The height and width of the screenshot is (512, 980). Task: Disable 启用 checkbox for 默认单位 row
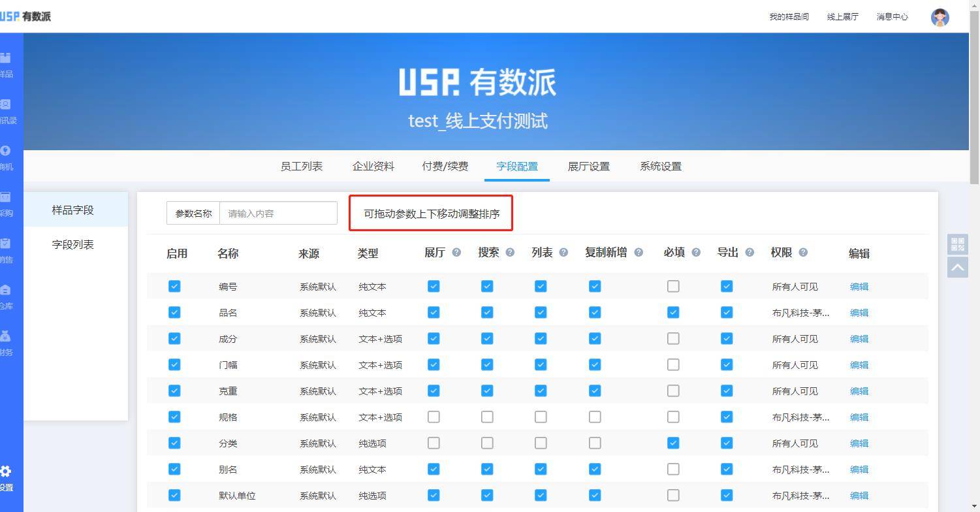(x=174, y=495)
